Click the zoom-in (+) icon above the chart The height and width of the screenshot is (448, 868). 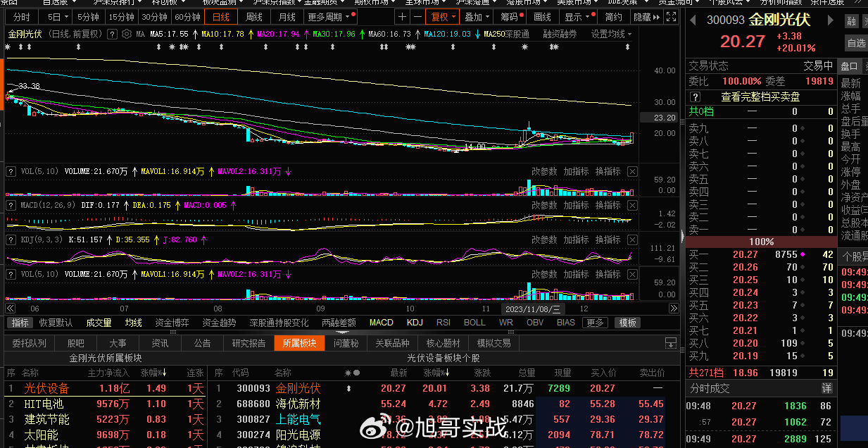point(403,16)
